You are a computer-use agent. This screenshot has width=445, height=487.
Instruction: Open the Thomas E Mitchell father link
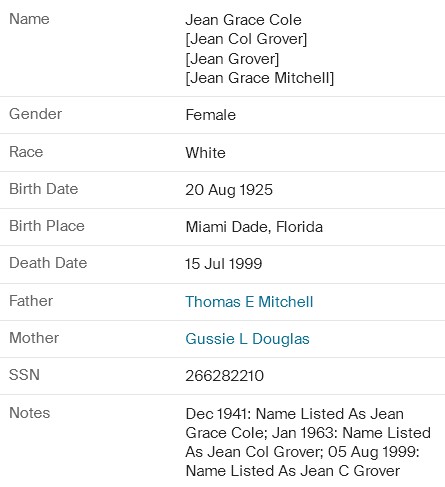click(x=249, y=302)
